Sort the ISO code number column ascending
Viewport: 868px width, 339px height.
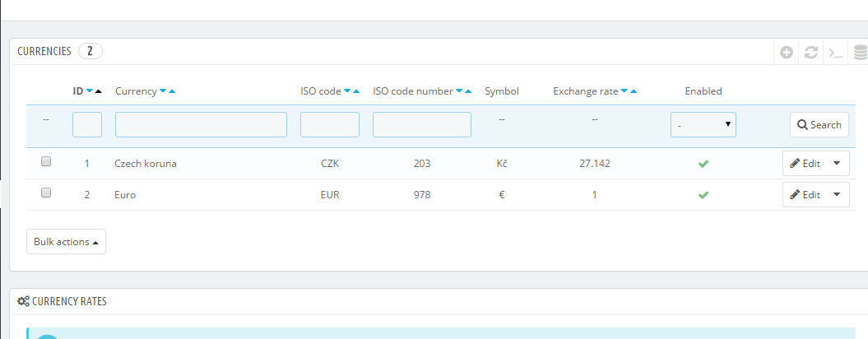[x=468, y=91]
